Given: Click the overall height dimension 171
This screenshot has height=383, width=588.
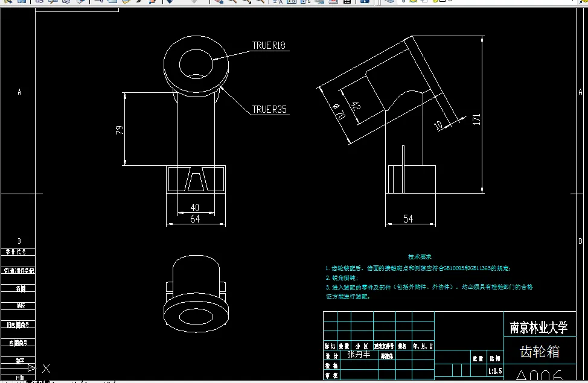Looking at the screenshot, I should pyautogui.click(x=476, y=119).
